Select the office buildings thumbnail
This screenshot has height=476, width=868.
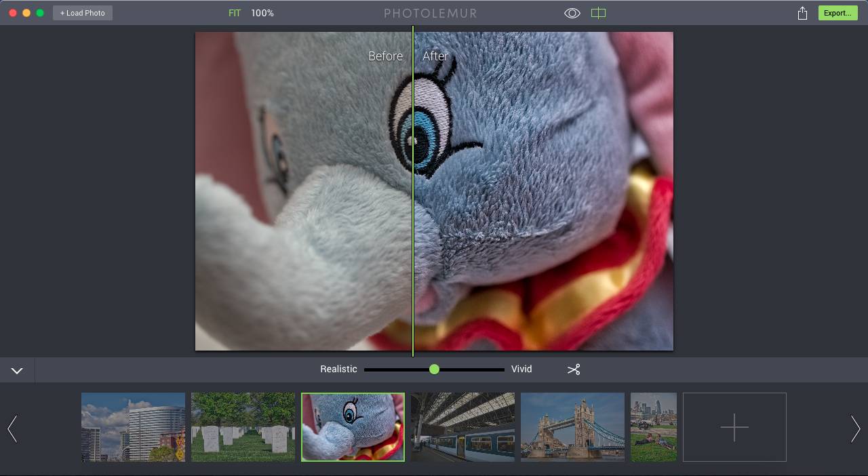coord(133,427)
